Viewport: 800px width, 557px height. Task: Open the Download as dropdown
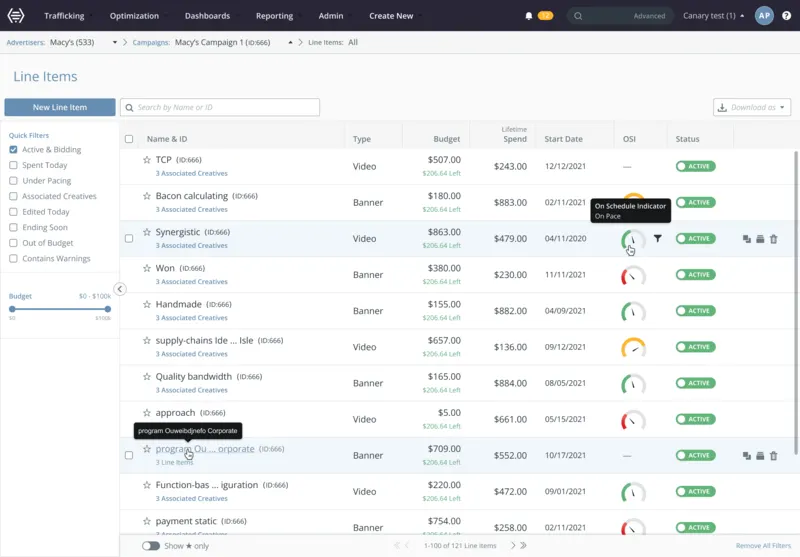pyautogui.click(x=752, y=107)
